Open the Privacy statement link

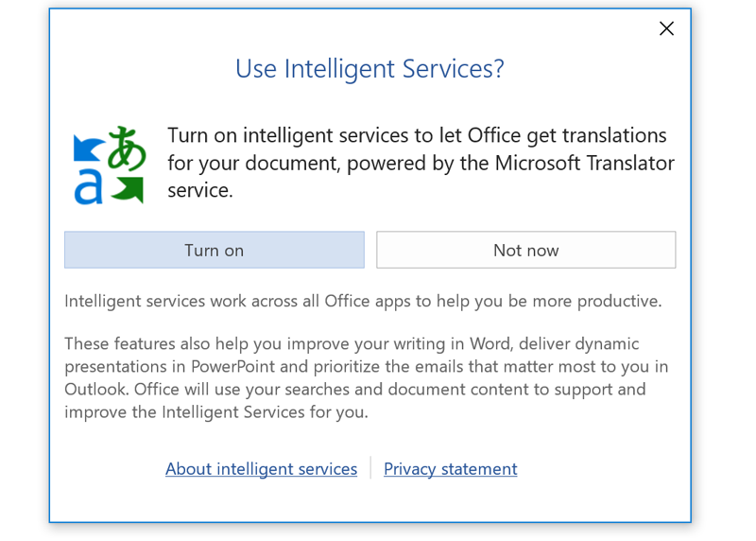point(450,469)
